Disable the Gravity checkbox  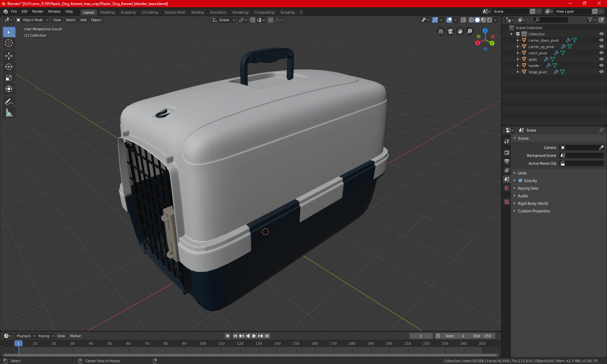520,181
